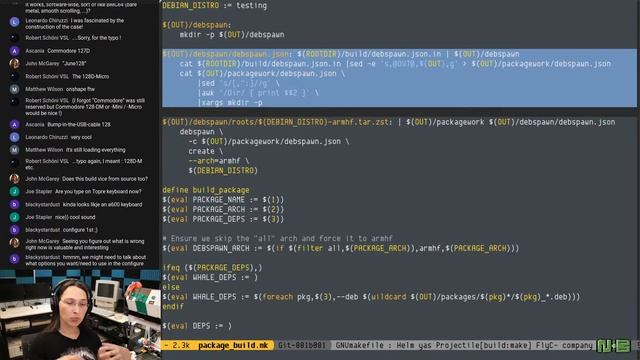Screen dimensions: 640x360
Task: Click avatar beside 'It's still loading everything'
Action: coord(14,150)
